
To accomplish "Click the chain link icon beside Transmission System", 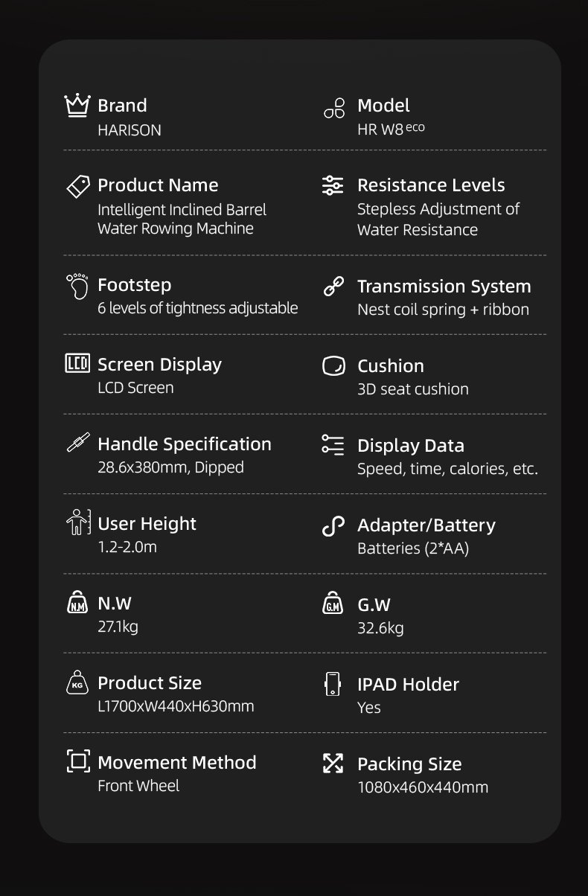I will (333, 287).
